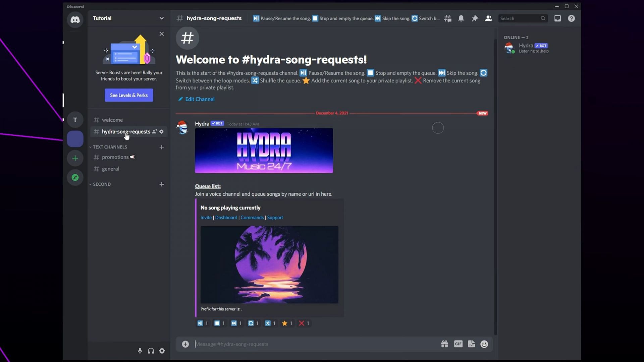Click the Stop and empty queue button
644x362 pixels.
tap(217, 323)
